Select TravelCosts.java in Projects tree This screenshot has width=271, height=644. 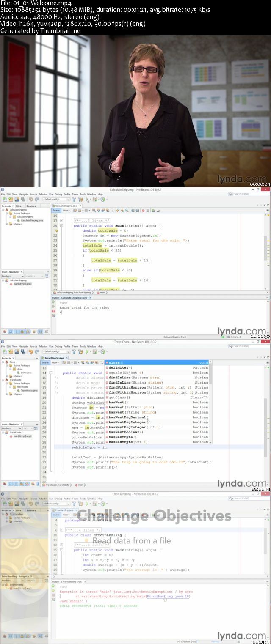29,390
